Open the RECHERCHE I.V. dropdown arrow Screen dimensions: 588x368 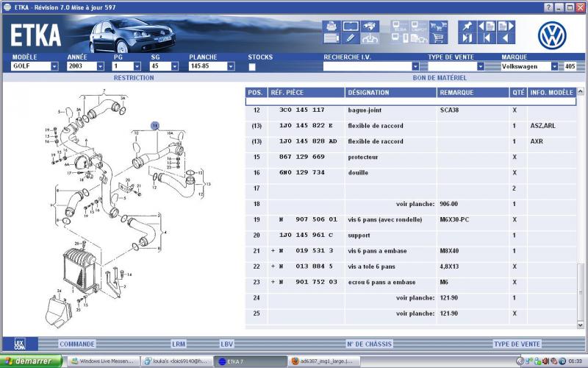415,66
